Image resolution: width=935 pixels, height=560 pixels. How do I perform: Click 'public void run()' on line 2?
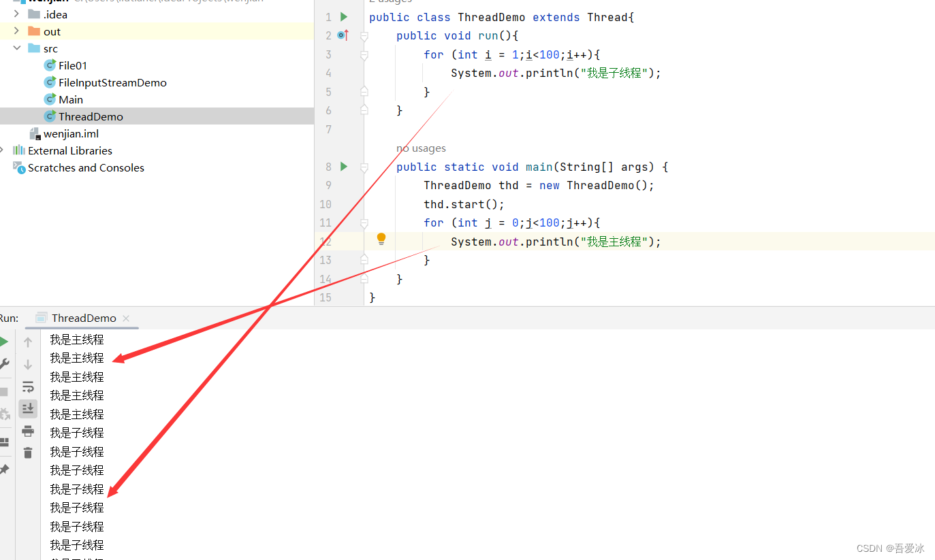click(454, 35)
